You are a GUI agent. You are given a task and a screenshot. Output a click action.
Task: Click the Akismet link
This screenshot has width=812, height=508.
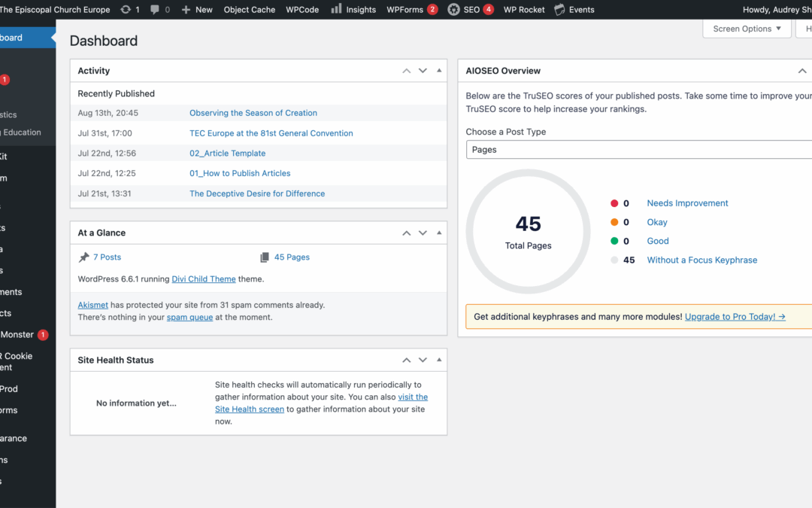[x=92, y=305]
